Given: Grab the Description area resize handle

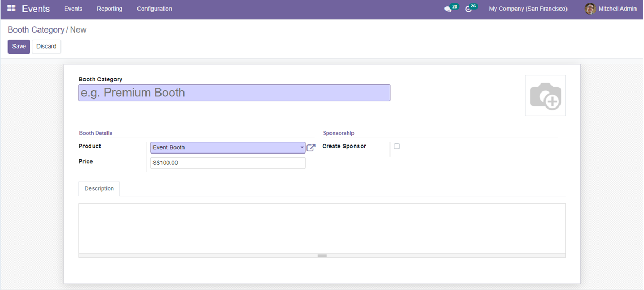Looking at the screenshot, I should (x=321, y=256).
